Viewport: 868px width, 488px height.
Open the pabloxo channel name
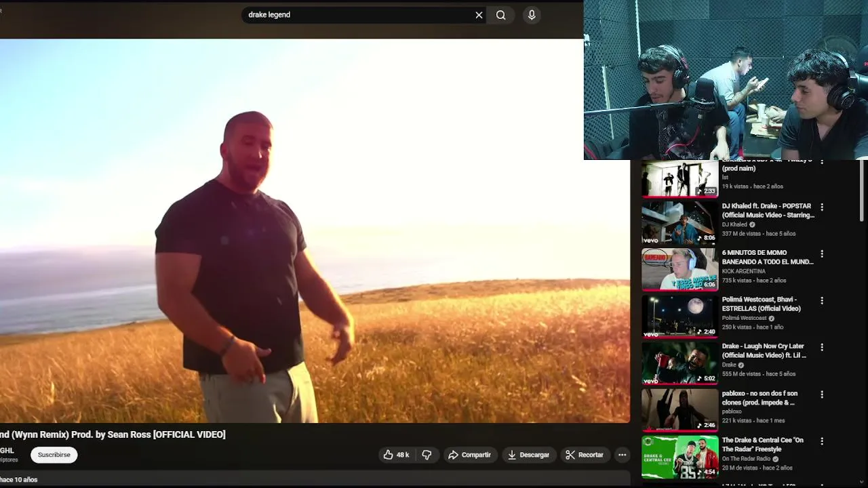[x=732, y=411]
